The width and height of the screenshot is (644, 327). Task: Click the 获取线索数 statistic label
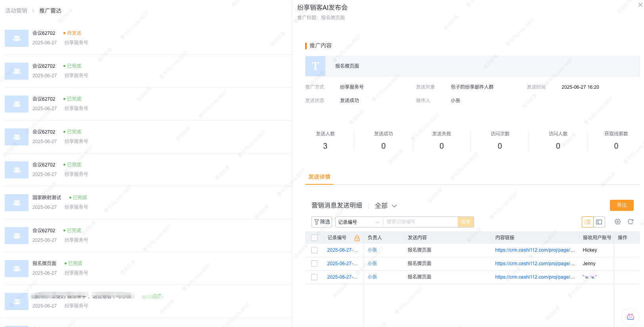point(616,134)
